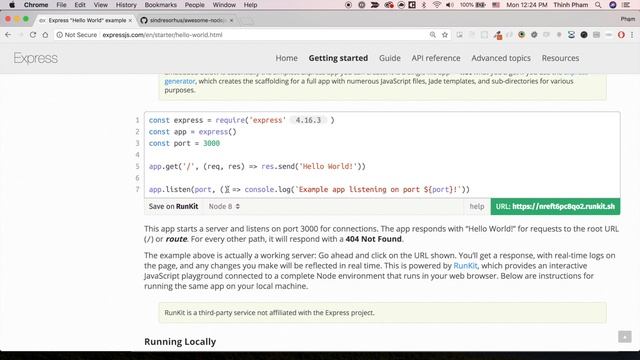Open Chrome's three-dot menu
This screenshot has width=640, height=360.
point(632,35)
